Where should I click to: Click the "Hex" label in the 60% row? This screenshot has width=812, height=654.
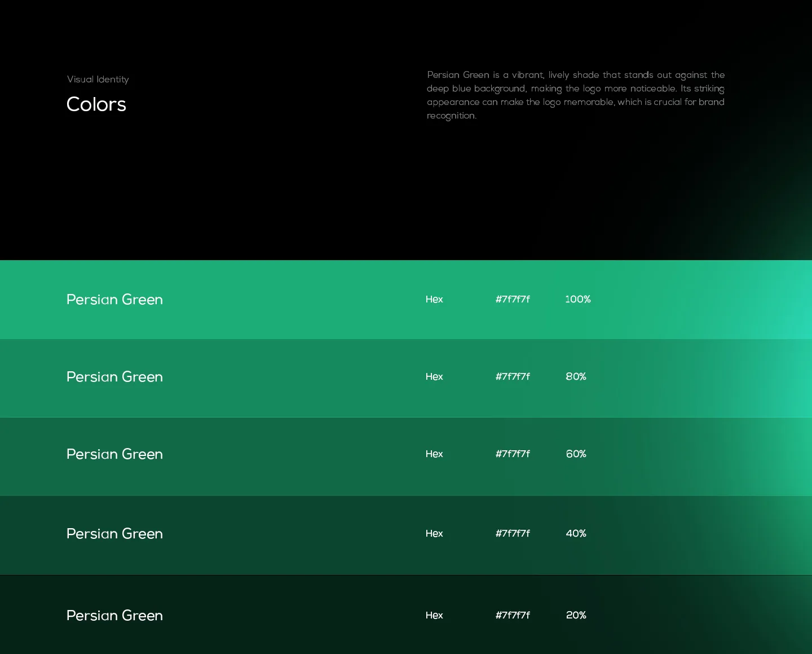pyautogui.click(x=434, y=454)
